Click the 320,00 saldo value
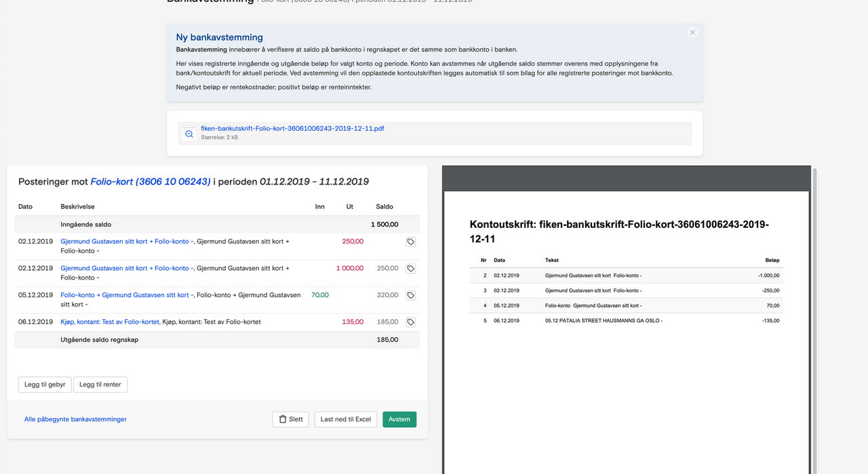This screenshot has height=474, width=868. click(x=387, y=295)
